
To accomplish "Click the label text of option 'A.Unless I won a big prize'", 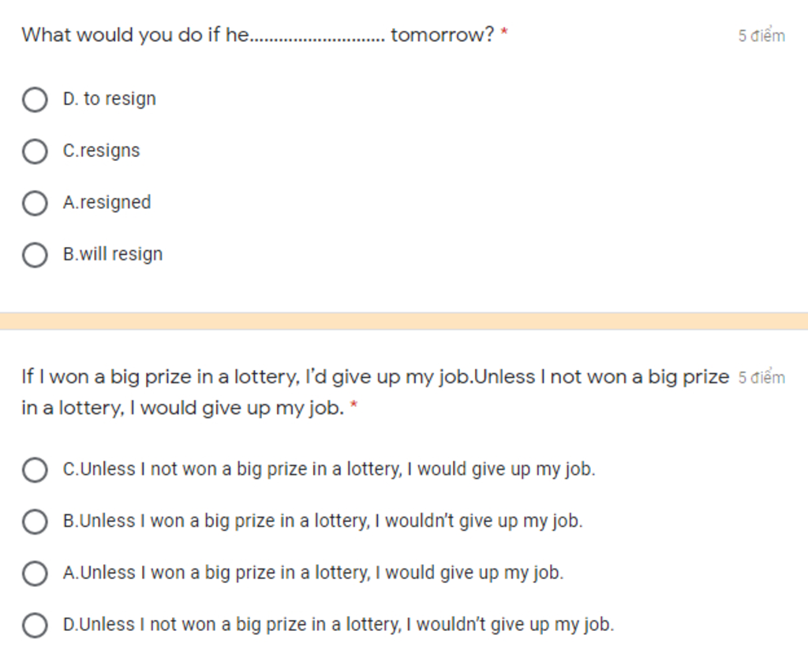I will point(313,573).
